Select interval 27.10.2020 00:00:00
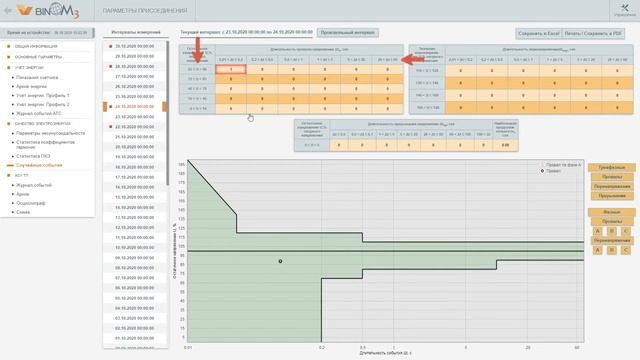Screen dimensions: 640x360 tap(135, 77)
